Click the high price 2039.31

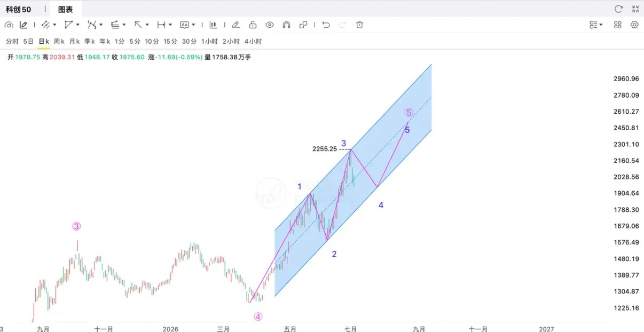click(62, 57)
